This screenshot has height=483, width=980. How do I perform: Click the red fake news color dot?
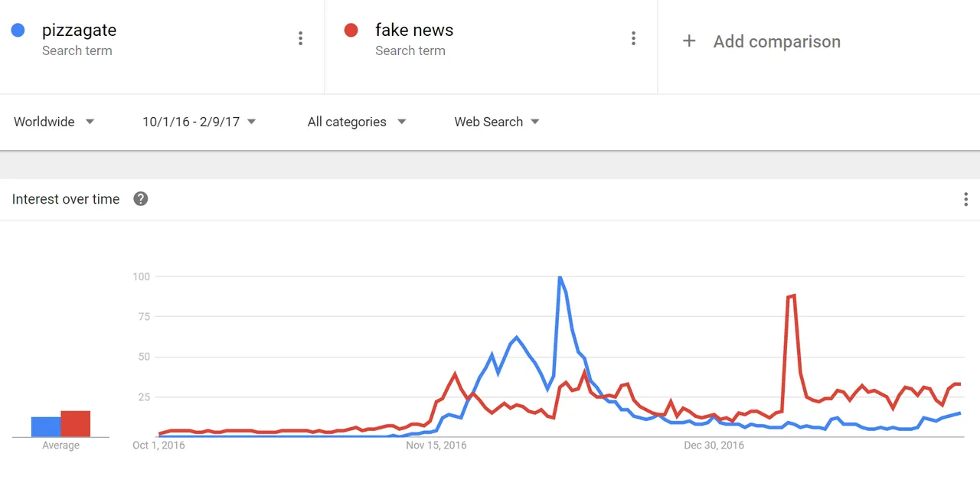(351, 31)
